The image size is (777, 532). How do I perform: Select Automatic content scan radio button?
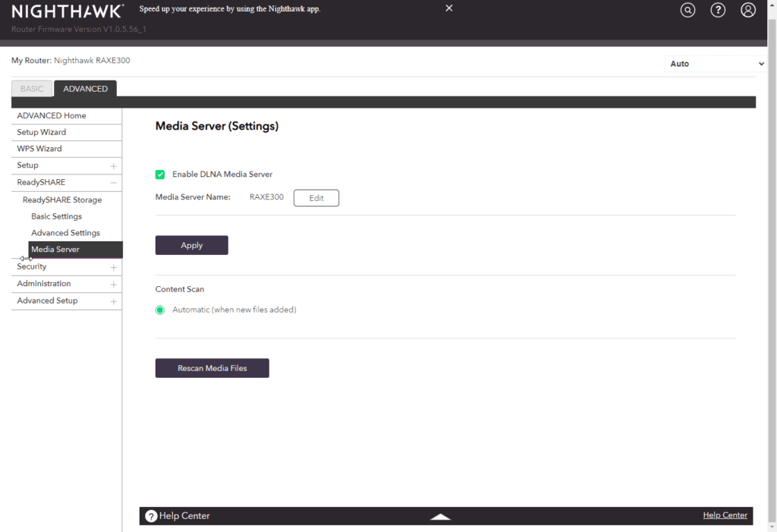pyautogui.click(x=160, y=310)
